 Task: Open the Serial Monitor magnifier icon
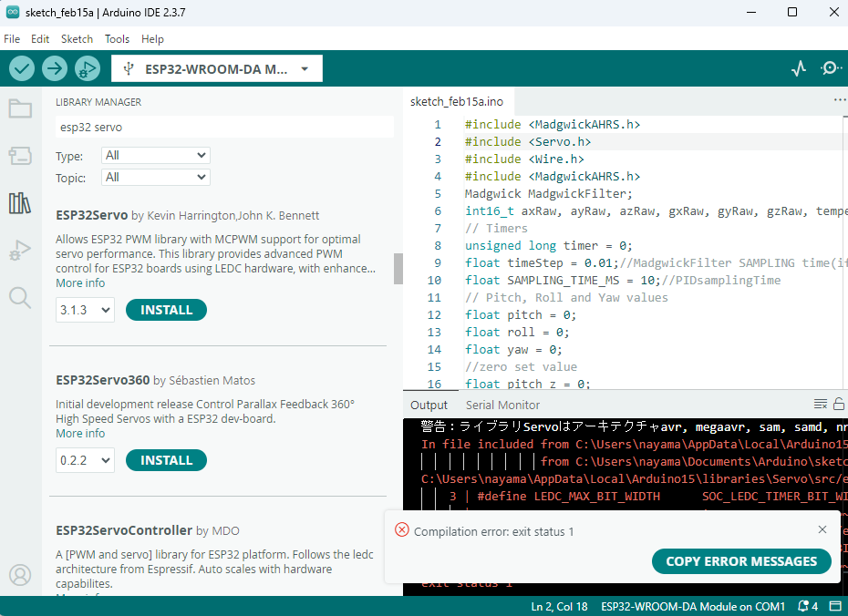831,68
